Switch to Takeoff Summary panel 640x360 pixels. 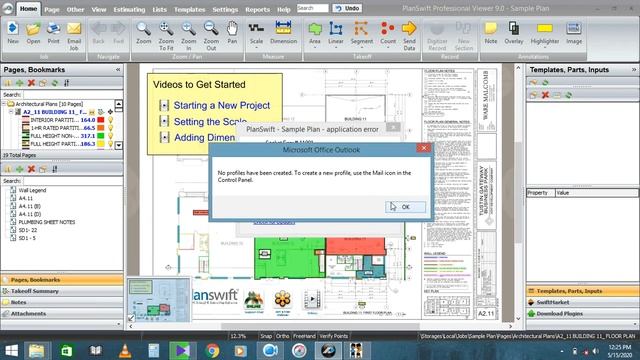[x=62, y=291]
